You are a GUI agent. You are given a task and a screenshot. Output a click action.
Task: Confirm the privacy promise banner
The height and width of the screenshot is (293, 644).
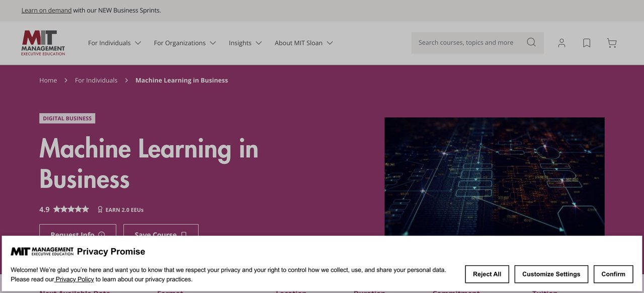613,274
